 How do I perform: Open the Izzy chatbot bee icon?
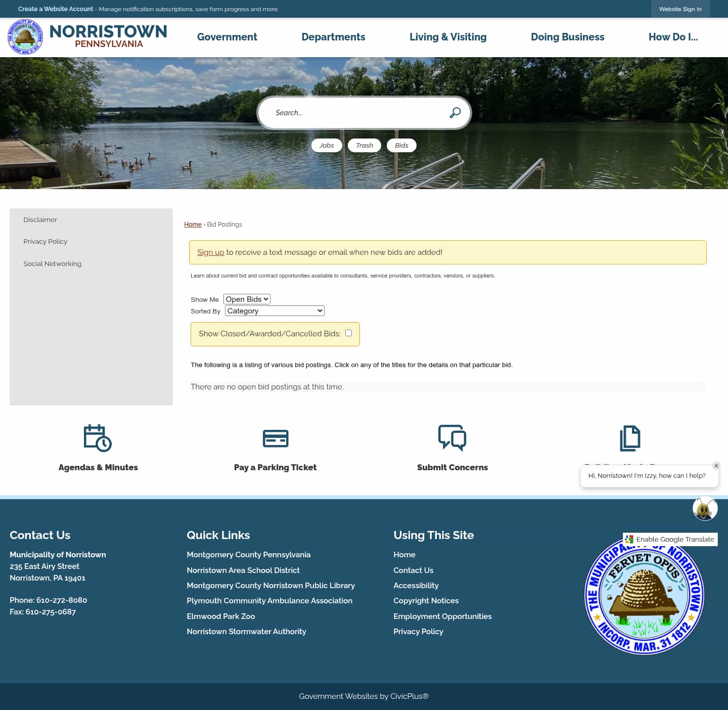(x=705, y=509)
